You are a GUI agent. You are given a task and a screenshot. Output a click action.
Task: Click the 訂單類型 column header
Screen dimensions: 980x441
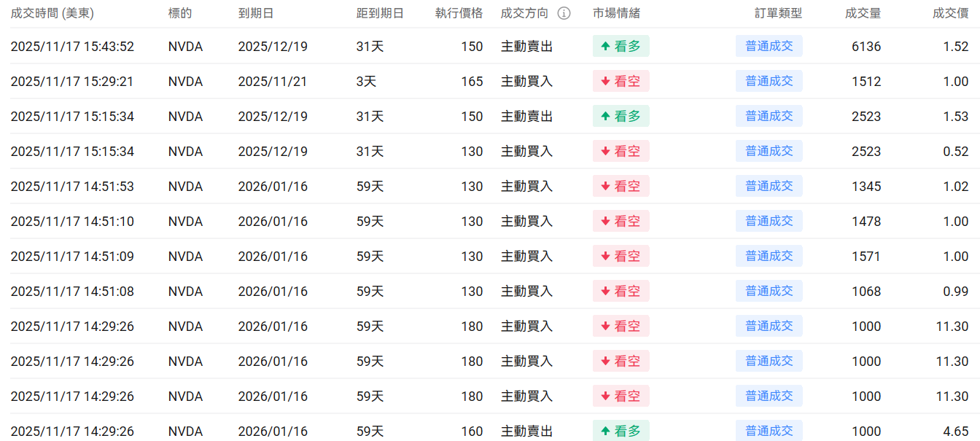(778, 13)
